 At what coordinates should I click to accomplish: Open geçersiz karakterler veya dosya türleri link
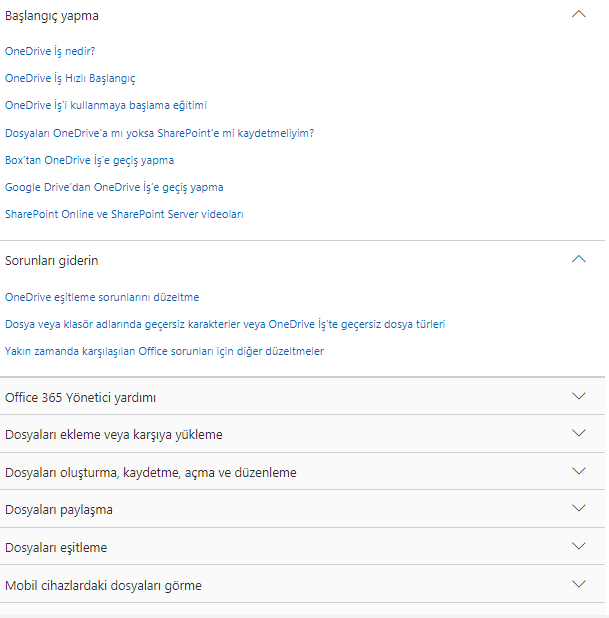225,324
